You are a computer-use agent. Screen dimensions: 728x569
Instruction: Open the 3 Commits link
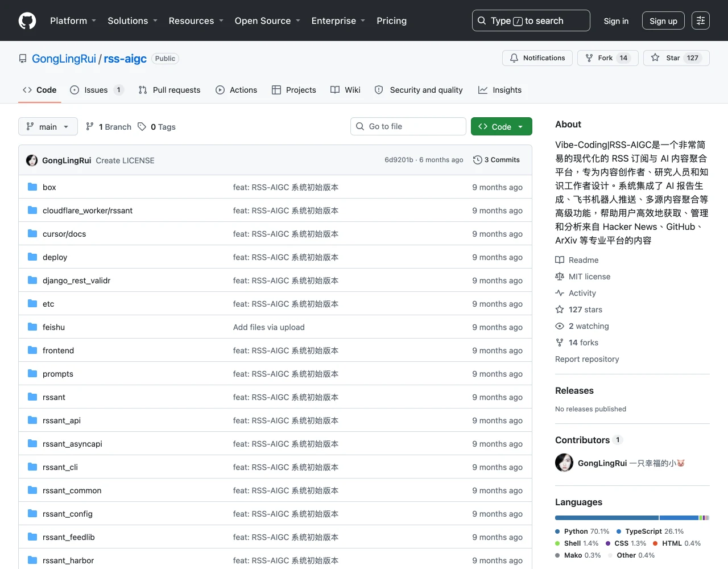(497, 160)
